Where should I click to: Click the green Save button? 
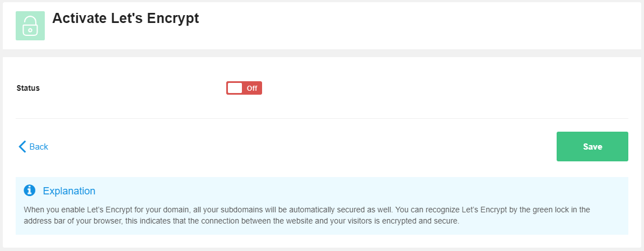[592, 147]
